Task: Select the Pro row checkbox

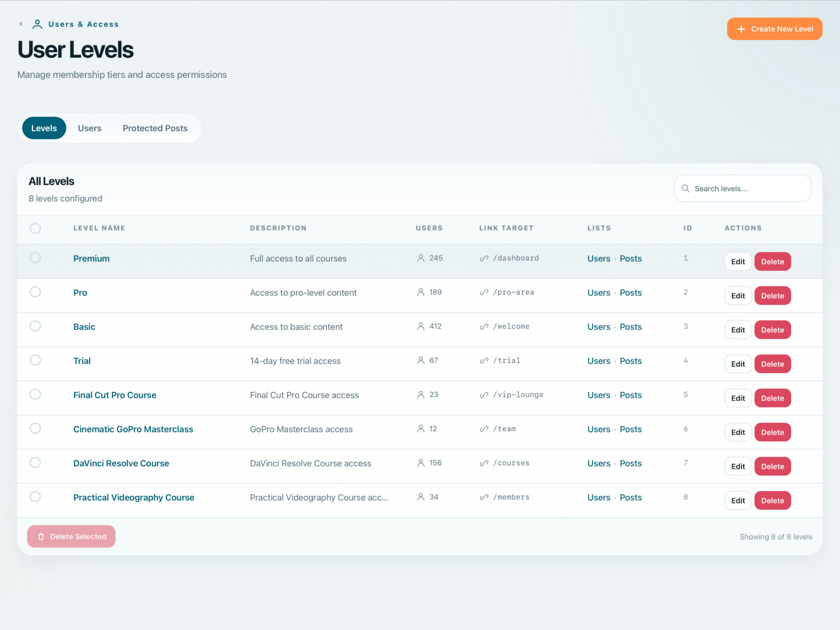Action: point(35,292)
